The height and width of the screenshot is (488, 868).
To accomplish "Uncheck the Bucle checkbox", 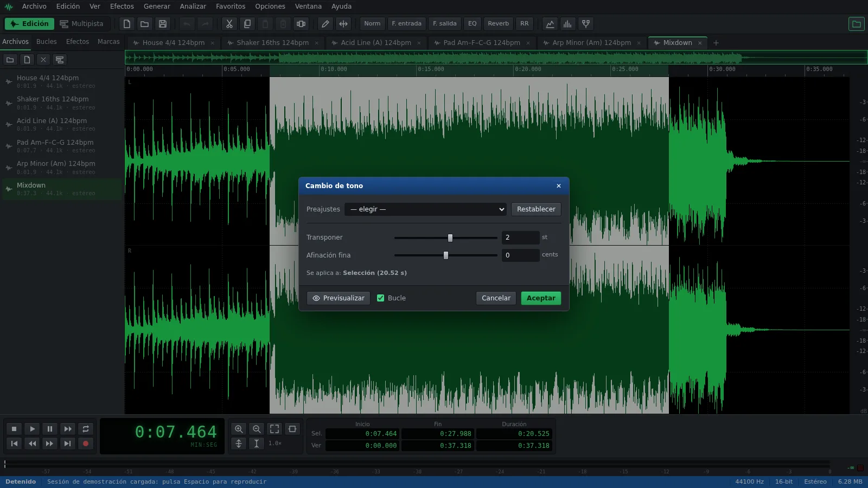I will coord(381,298).
